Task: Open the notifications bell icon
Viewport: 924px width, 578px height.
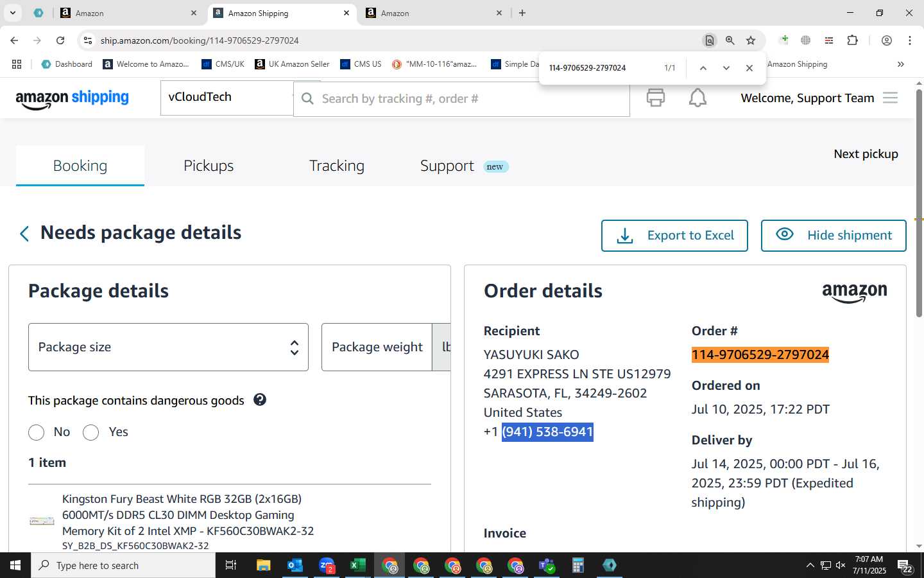Action: click(x=697, y=98)
